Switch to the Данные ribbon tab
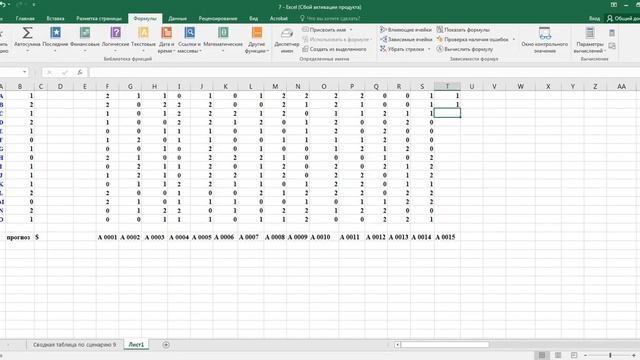640x360 pixels. pyautogui.click(x=178, y=18)
